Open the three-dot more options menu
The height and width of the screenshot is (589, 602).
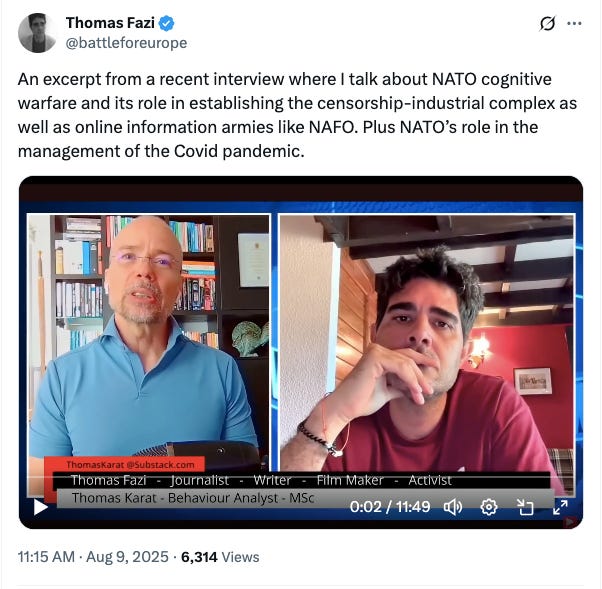[574, 23]
